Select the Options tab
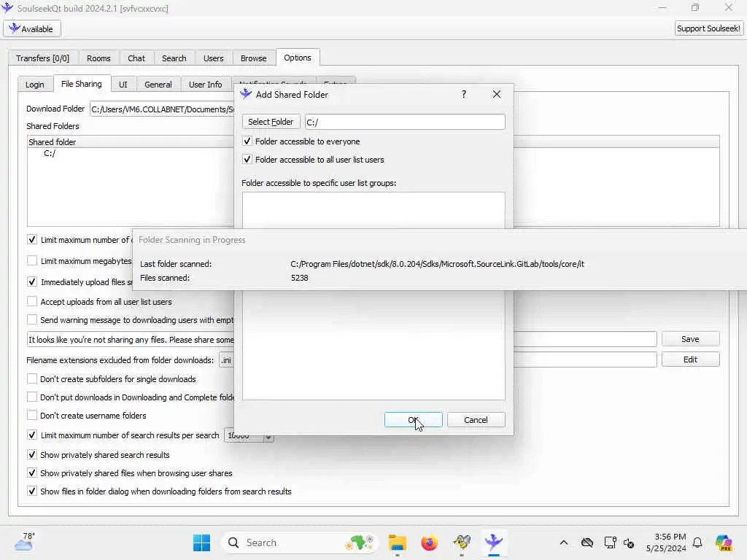The image size is (747, 560). [298, 58]
